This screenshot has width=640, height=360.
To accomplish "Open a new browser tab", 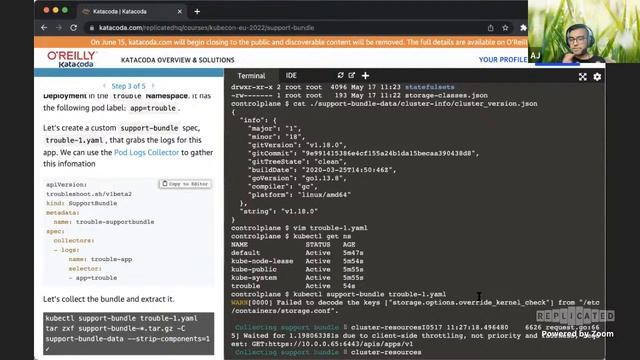I will click(x=197, y=11).
